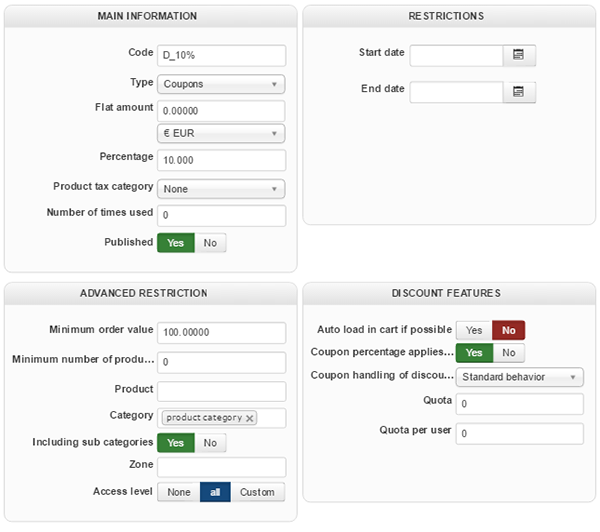This screenshot has height=532, width=600.
Task: Expand the Product tax category dropdown
Action: (x=221, y=189)
